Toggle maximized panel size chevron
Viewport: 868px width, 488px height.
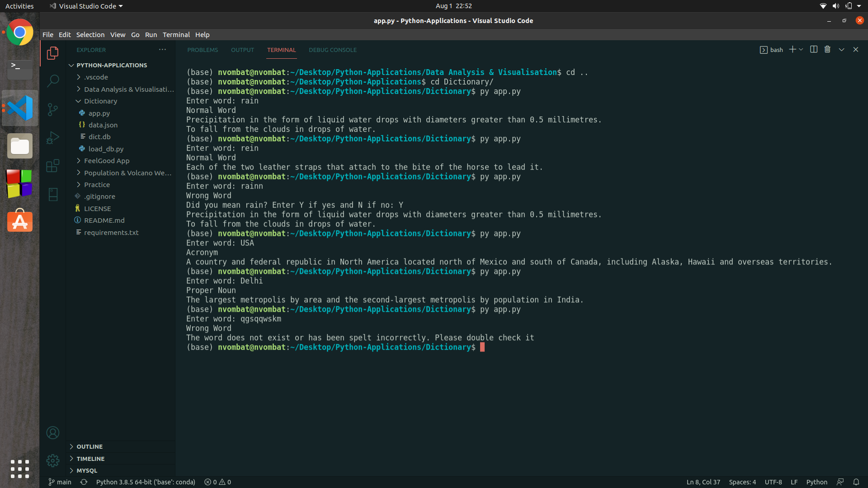[x=841, y=49]
